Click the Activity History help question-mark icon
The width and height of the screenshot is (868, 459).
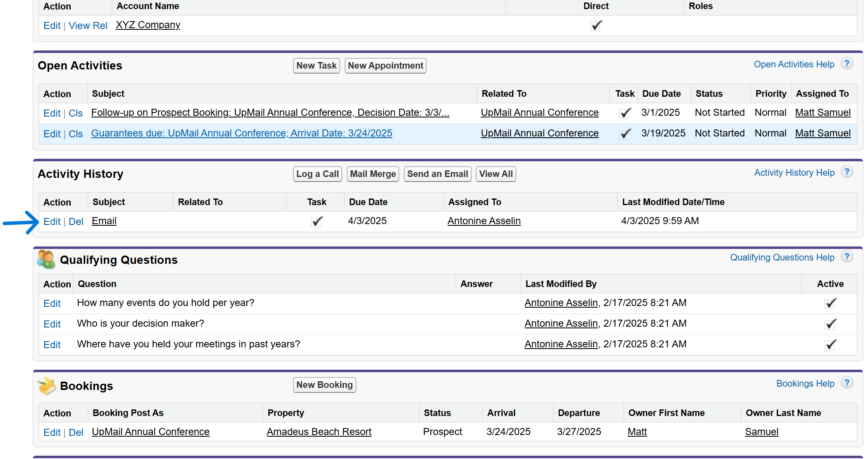847,172
